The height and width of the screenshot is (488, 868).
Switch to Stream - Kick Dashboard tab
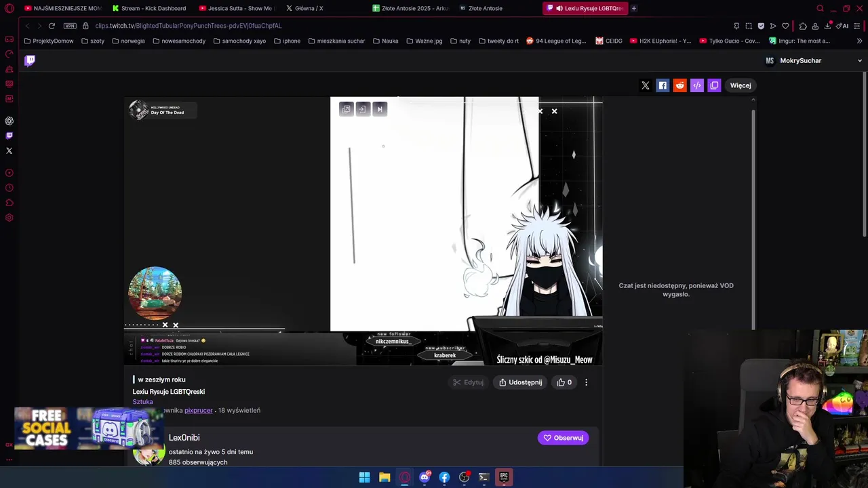[x=149, y=8]
